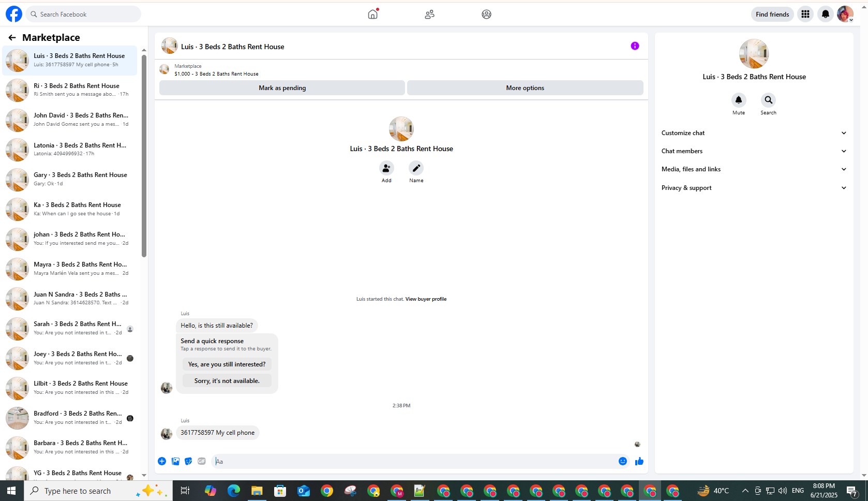Open chat with John David
The height and width of the screenshot is (501, 868).
point(70,120)
